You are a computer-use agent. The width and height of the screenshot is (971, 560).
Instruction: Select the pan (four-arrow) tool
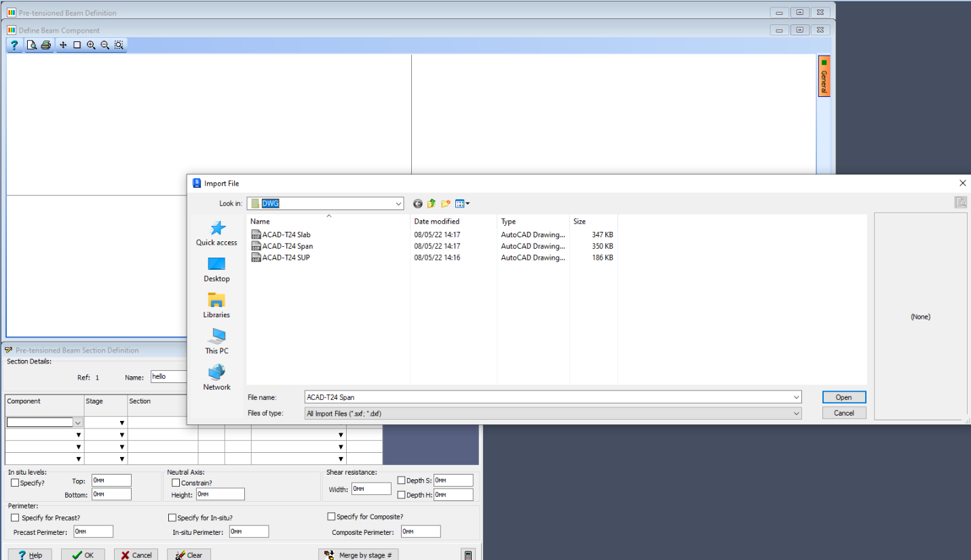coord(63,45)
